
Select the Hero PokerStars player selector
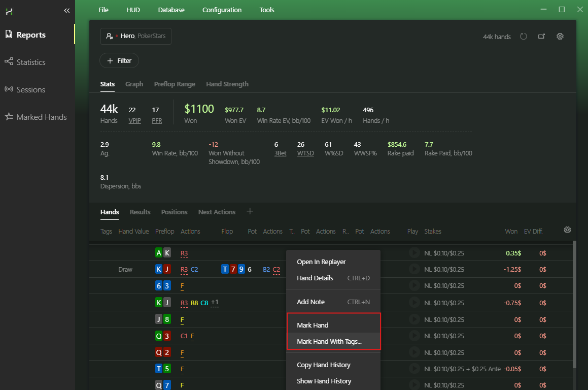136,36
